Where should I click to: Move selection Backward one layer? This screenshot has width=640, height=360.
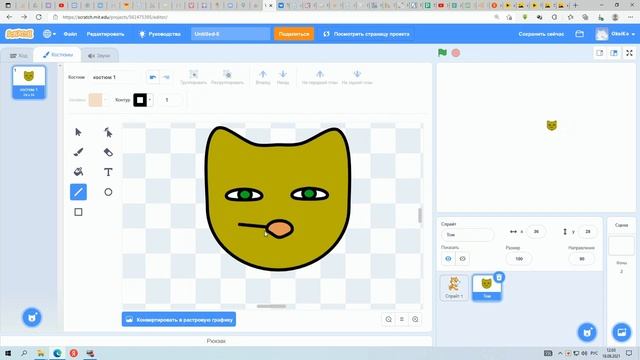coord(283,77)
